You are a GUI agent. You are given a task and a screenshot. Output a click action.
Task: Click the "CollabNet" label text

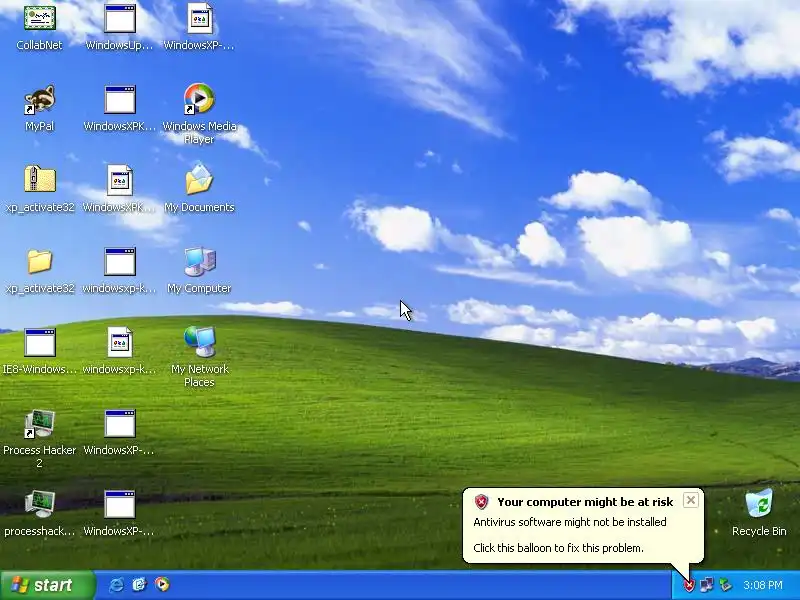pyautogui.click(x=39, y=45)
